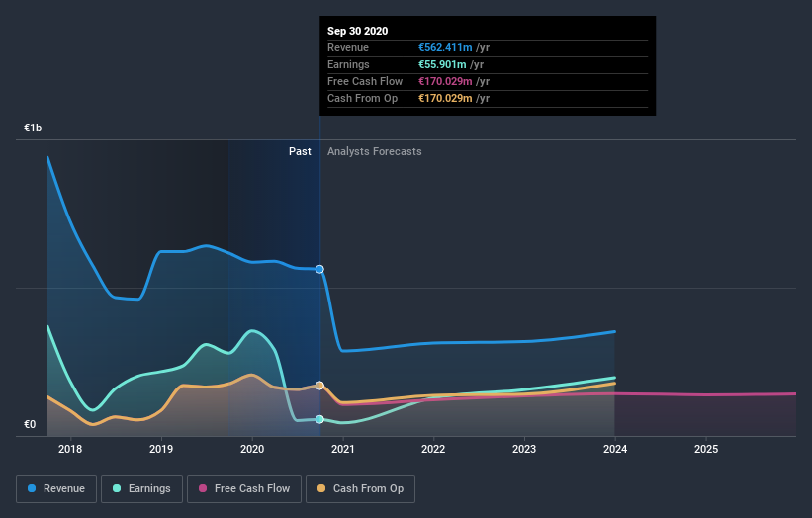
Task: Select the 2022 x-axis label
Action: [433, 449]
